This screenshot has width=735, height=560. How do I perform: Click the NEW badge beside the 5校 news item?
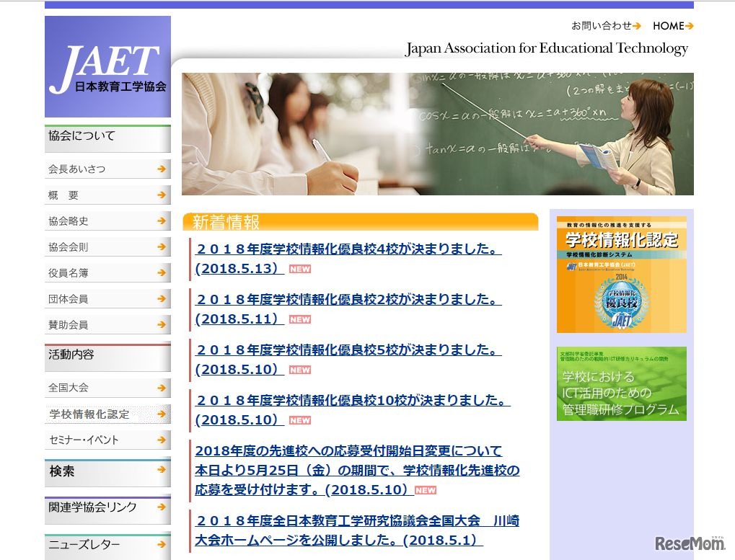300,370
